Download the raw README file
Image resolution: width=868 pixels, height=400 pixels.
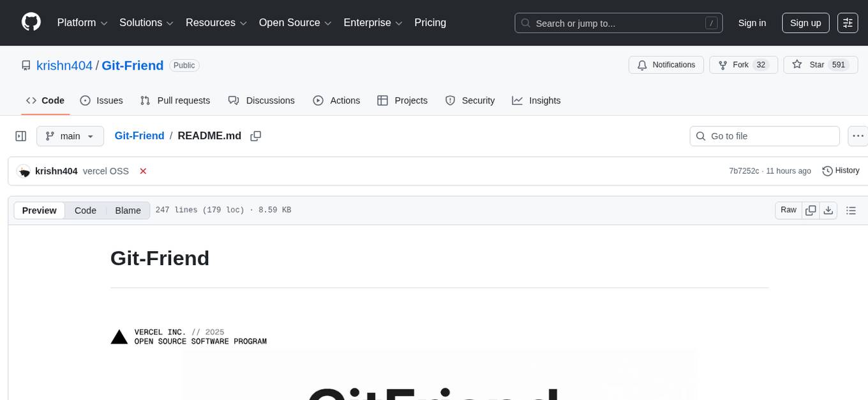pyautogui.click(x=828, y=210)
